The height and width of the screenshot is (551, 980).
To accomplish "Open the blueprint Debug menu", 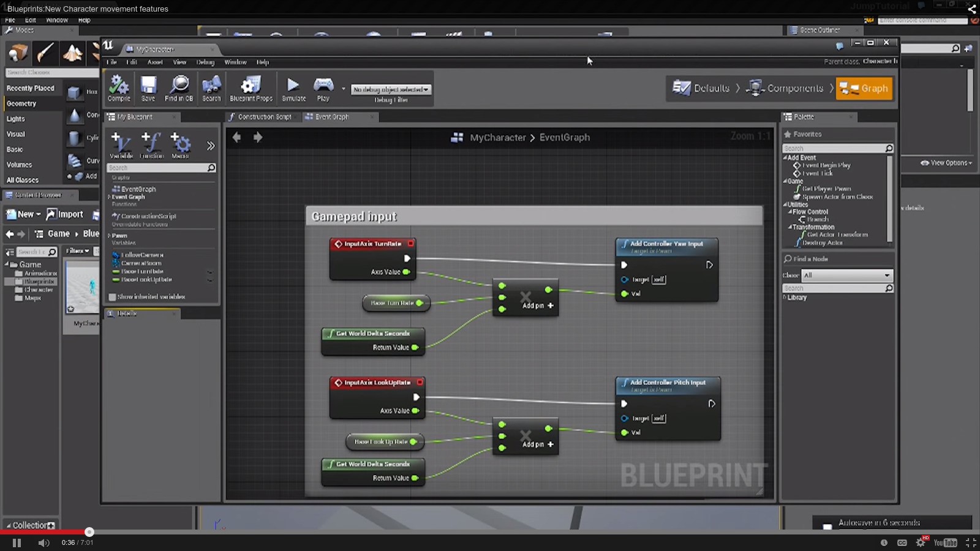I will tap(205, 62).
